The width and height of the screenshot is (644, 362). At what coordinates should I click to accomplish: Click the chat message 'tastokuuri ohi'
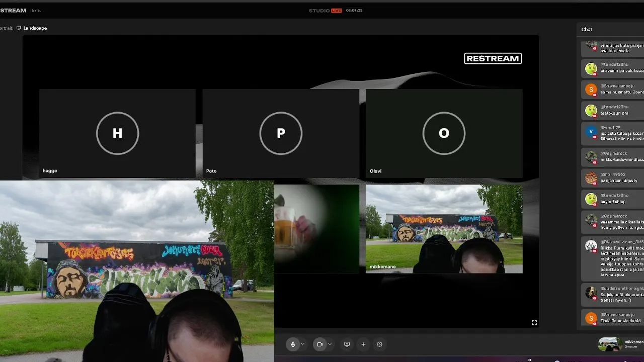(614, 113)
